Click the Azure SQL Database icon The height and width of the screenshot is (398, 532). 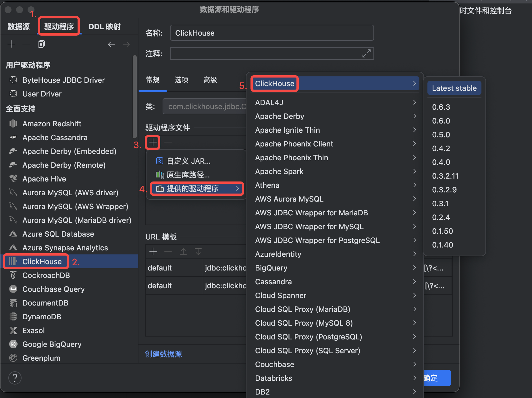click(x=13, y=234)
